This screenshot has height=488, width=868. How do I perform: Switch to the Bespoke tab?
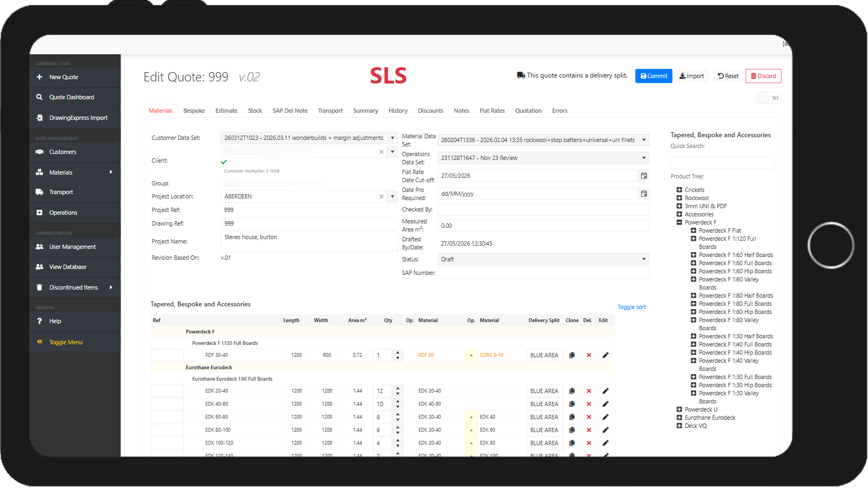[x=194, y=111]
